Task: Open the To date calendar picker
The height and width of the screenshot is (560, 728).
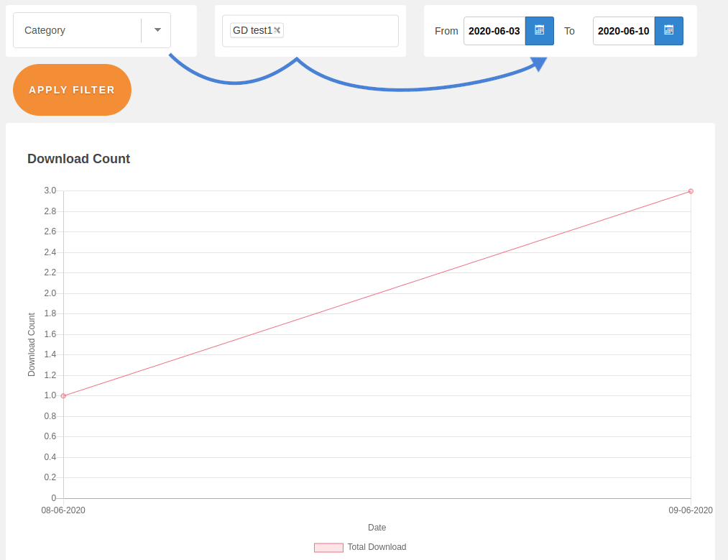Action: point(668,31)
